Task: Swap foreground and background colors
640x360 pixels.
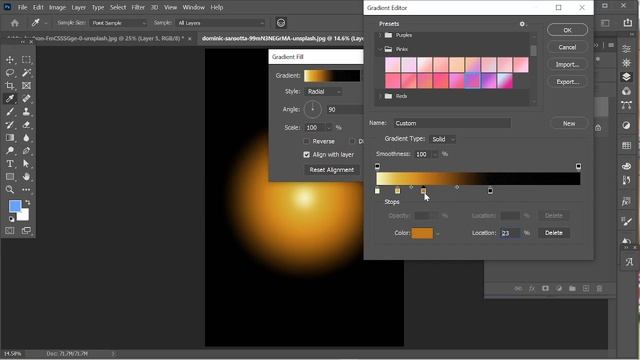Action: pos(28,202)
